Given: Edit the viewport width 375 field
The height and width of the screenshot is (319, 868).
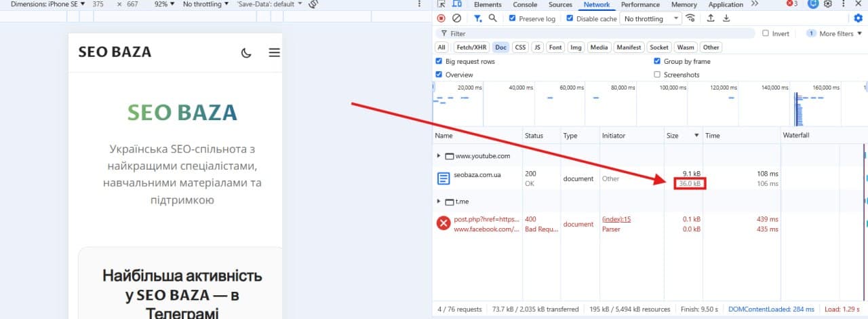Looking at the screenshot, I should pos(98,4).
